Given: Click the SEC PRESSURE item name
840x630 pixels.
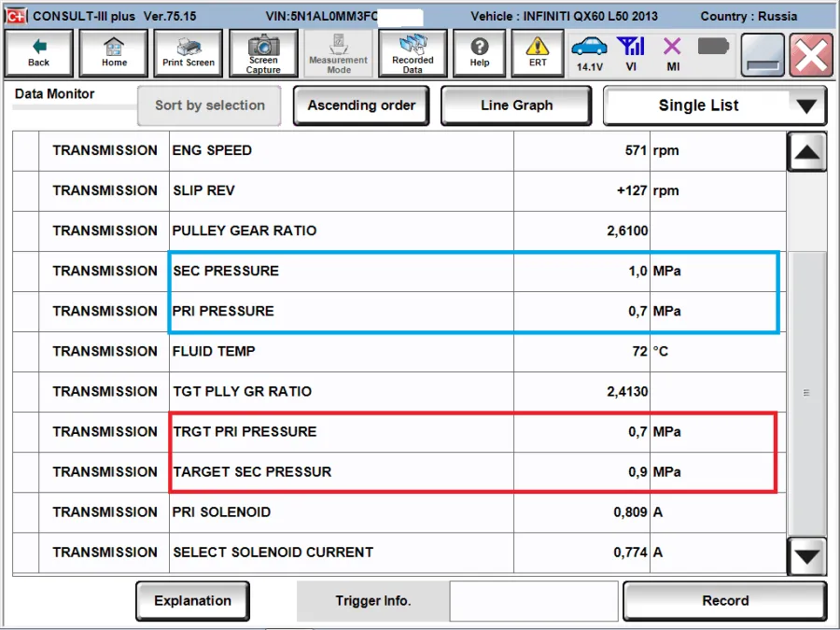Looking at the screenshot, I should (226, 271).
